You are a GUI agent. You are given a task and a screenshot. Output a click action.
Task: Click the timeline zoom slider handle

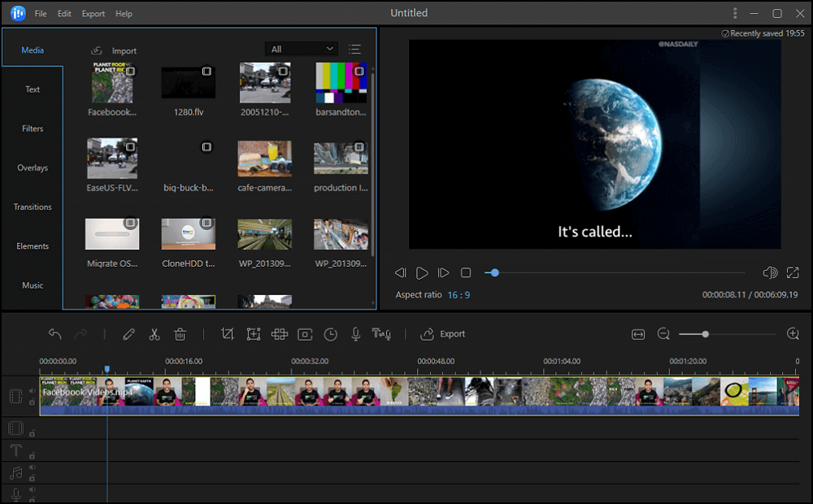pyautogui.click(x=705, y=334)
